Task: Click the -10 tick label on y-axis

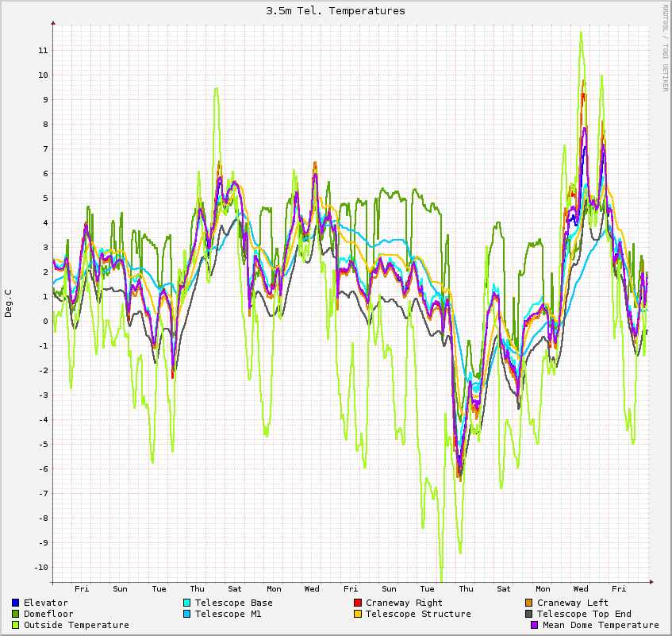Action: click(x=40, y=568)
